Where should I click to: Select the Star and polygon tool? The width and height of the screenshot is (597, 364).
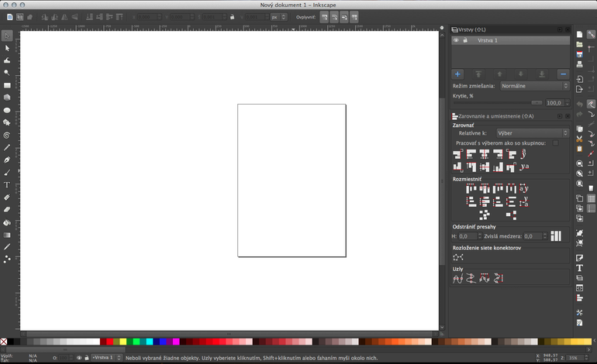(x=7, y=122)
